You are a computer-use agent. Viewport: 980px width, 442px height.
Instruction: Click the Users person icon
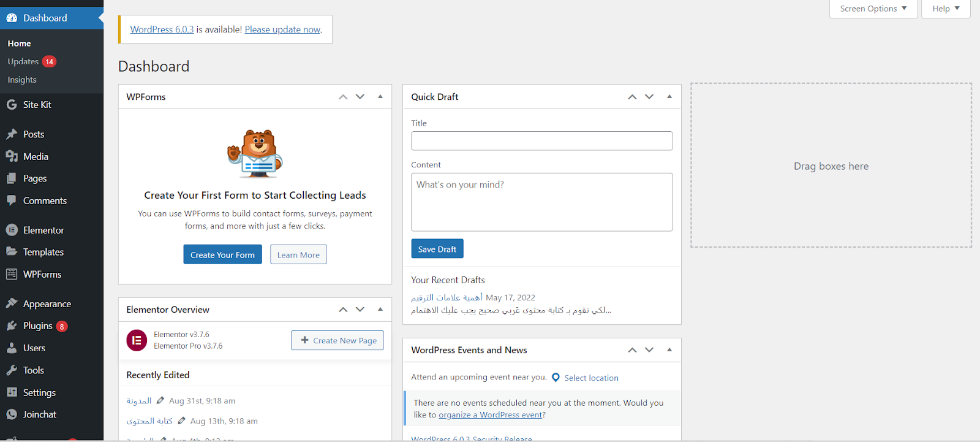pos(12,348)
